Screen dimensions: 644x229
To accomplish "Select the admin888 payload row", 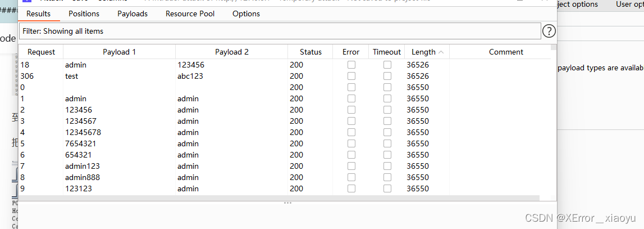I will 168,177.
